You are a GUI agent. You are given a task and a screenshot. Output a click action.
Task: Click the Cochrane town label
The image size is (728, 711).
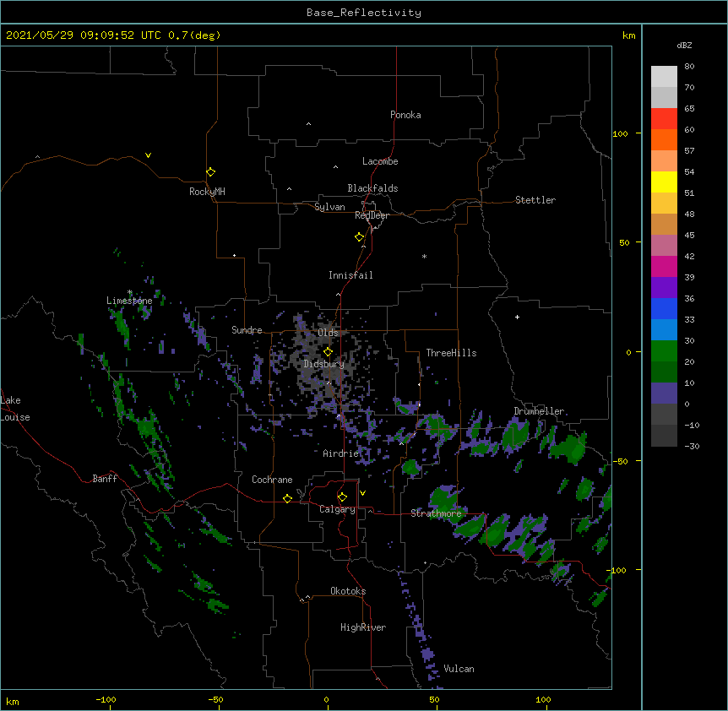click(x=272, y=480)
